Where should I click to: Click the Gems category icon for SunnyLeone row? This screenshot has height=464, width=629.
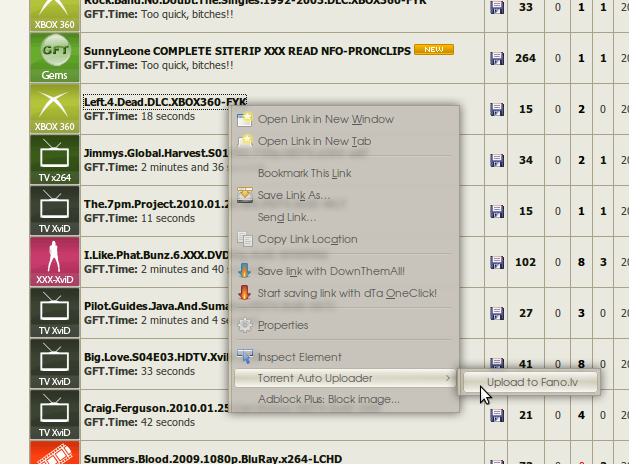point(55,58)
